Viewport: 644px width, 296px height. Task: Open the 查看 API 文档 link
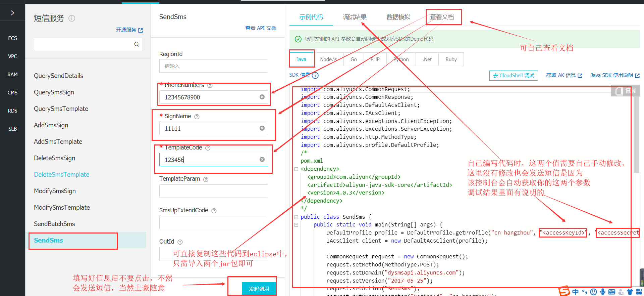pyautogui.click(x=261, y=28)
